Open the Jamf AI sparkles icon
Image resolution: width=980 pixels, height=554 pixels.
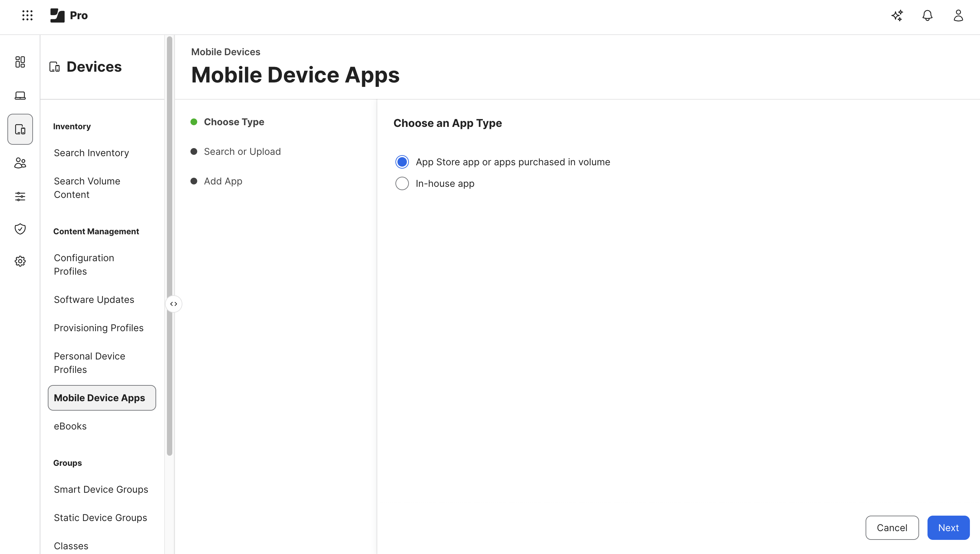pos(897,15)
